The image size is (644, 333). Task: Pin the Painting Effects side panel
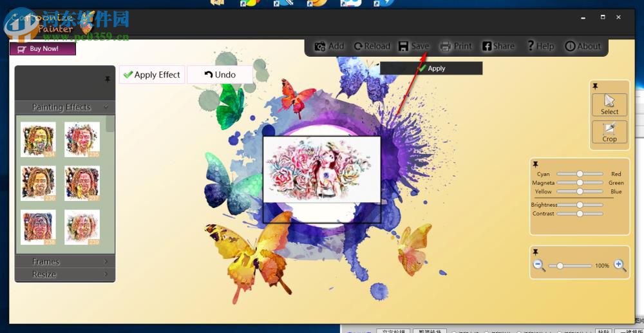108,79
